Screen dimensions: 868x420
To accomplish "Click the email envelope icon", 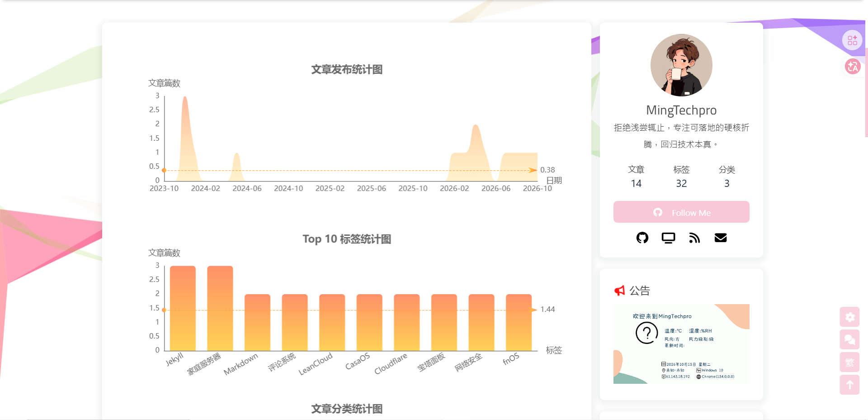I will [721, 238].
